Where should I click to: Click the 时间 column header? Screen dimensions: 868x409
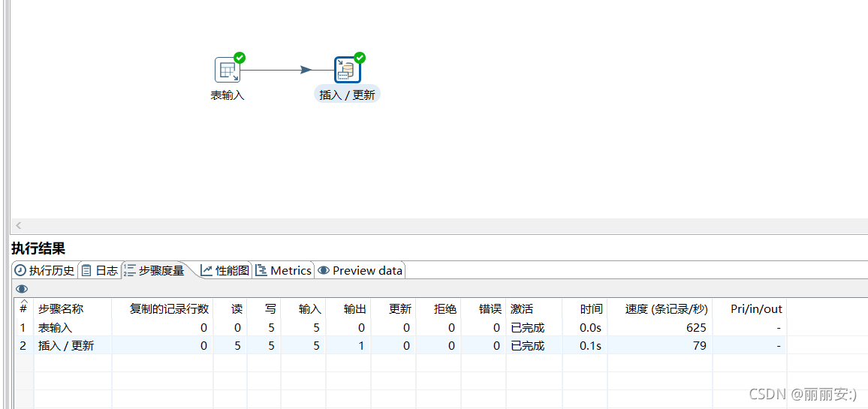[x=585, y=309]
